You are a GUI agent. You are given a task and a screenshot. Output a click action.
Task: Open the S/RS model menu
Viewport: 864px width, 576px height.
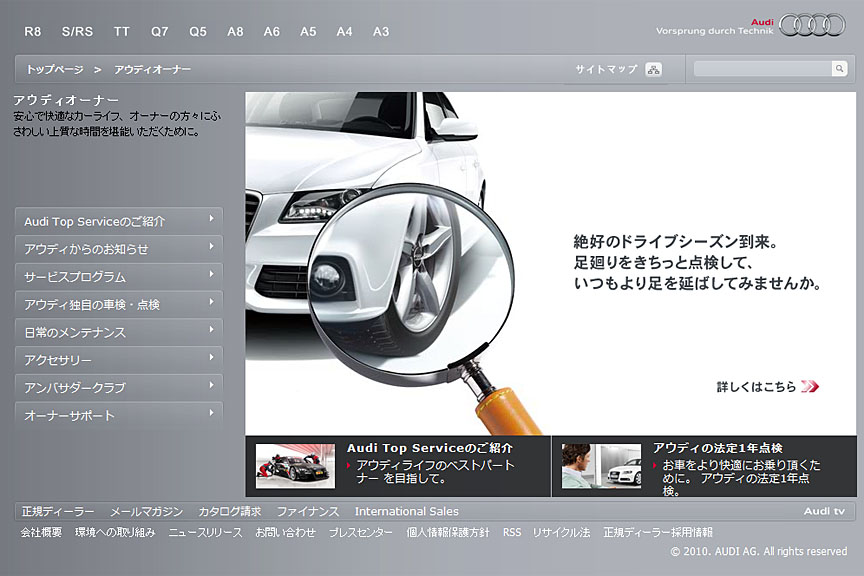pos(77,31)
